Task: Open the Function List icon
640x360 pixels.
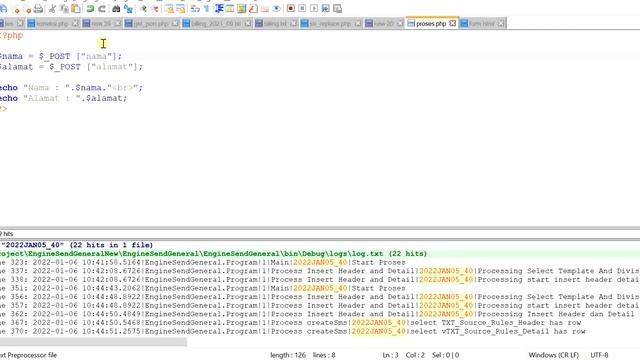Action: (x=253, y=9)
